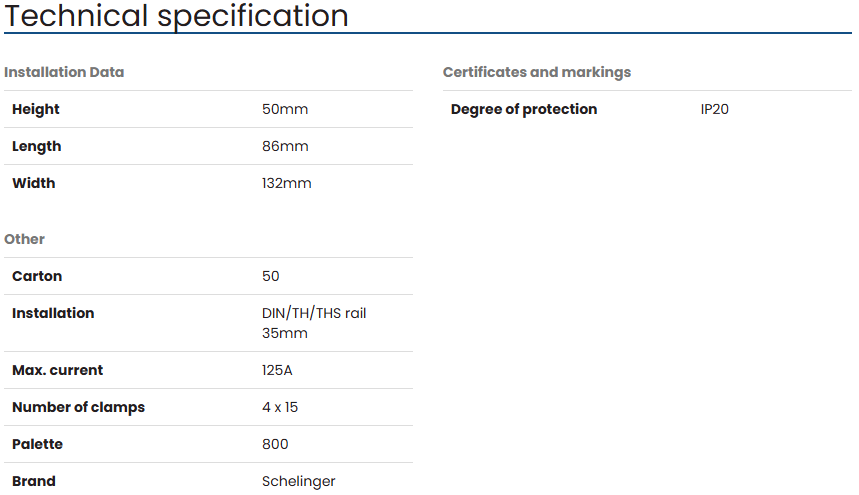Select the Installation Data section title
Viewport: 859px width, 495px height.
coord(64,72)
